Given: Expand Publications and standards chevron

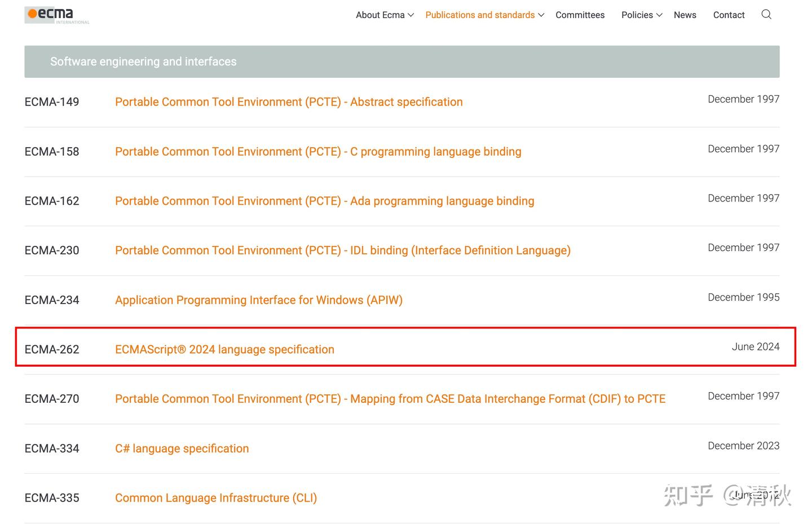Looking at the screenshot, I should [x=541, y=15].
